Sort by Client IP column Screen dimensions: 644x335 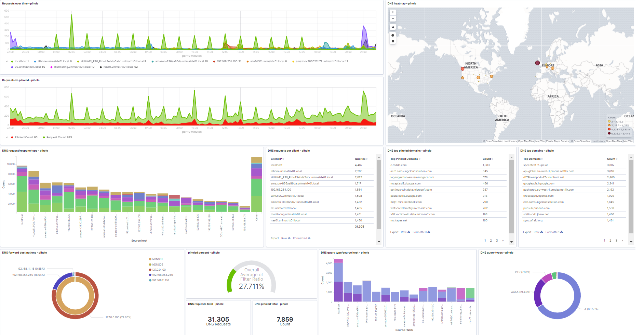coord(277,159)
